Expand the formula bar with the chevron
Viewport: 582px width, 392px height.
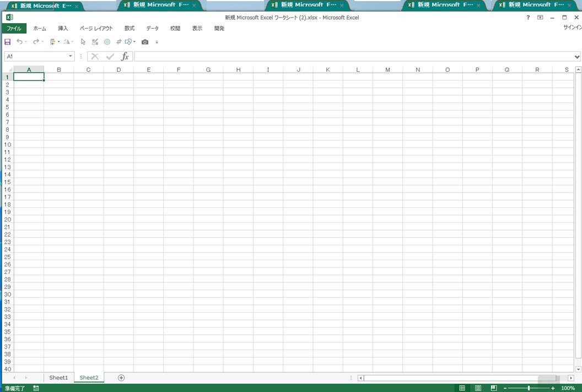(577, 57)
